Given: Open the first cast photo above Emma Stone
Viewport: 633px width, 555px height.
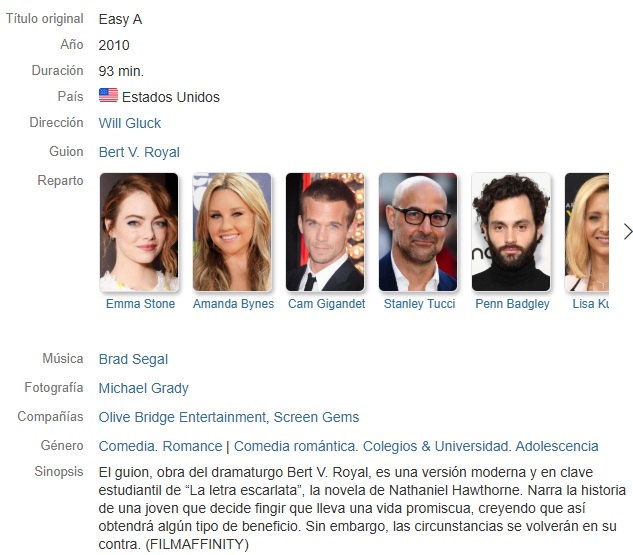Looking at the screenshot, I should point(139,232).
